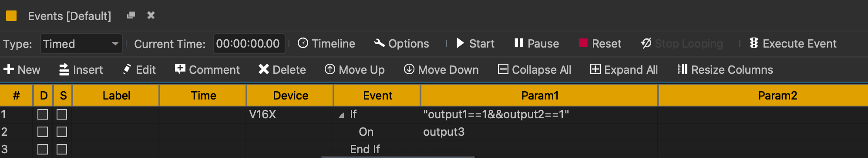This screenshot has width=868, height=158.
Task: Add a New event
Action: click(22, 70)
